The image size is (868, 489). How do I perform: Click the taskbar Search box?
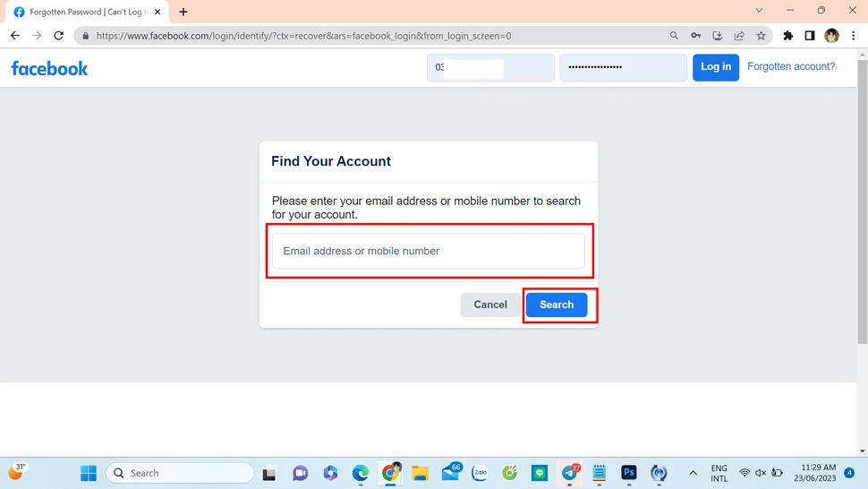pos(180,473)
